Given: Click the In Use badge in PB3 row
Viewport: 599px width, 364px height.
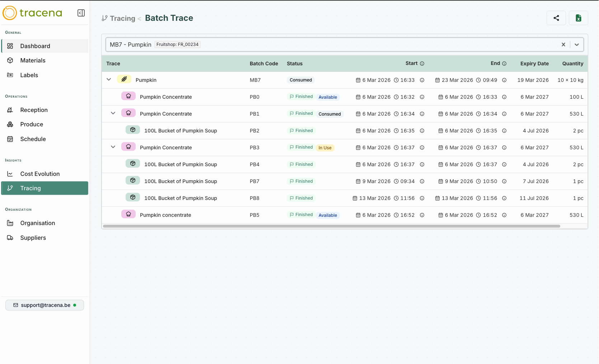Looking at the screenshot, I should click(x=325, y=148).
